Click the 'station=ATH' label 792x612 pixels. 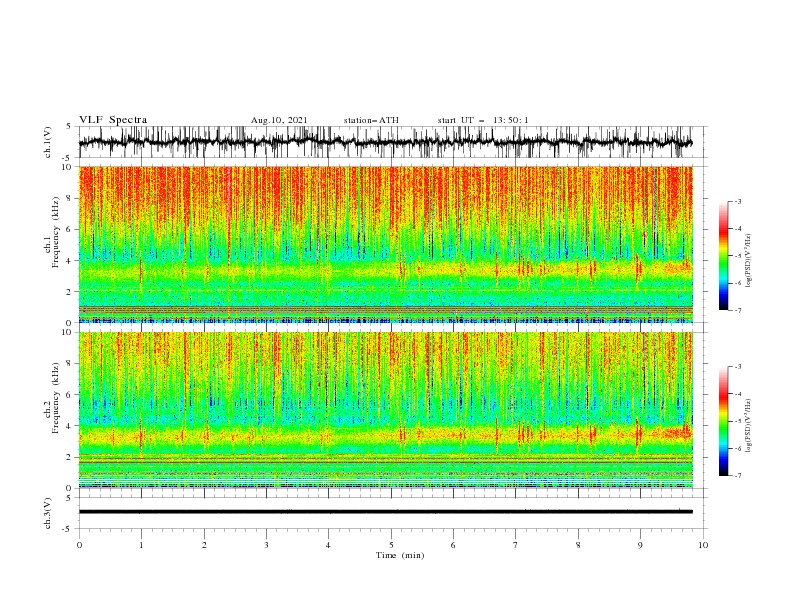[x=371, y=120]
